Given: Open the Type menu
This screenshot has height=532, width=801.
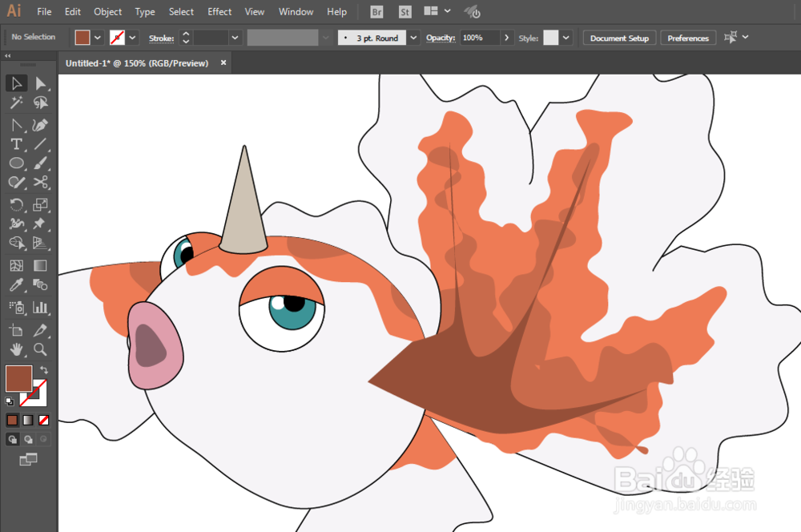Looking at the screenshot, I should tap(144, 12).
